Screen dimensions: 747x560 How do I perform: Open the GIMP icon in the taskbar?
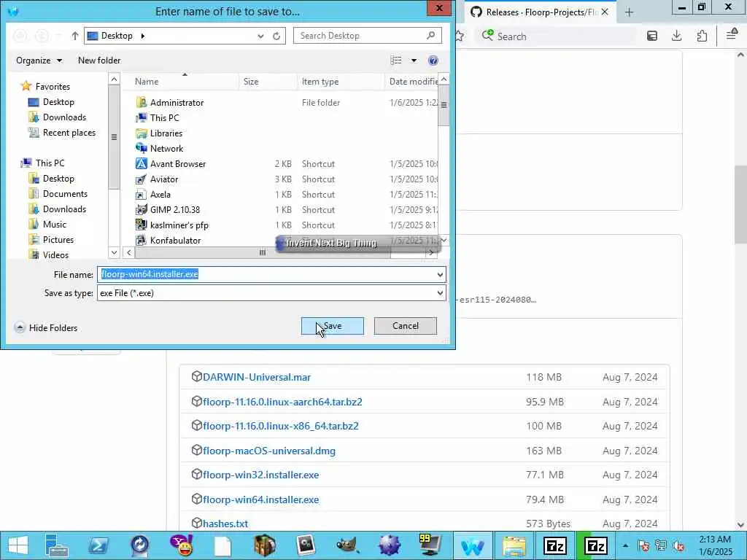(x=348, y=545)
